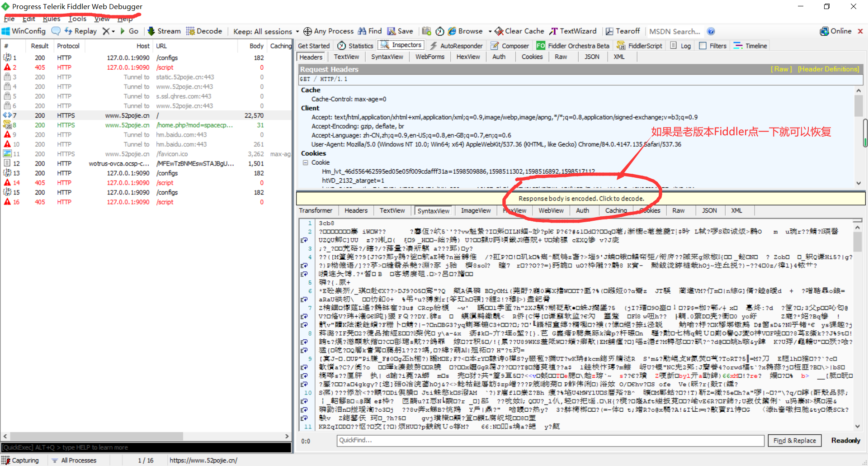The image size is (868, 466).
Task: Open the Browse dropdown arrow
Action: click(490, 31)
